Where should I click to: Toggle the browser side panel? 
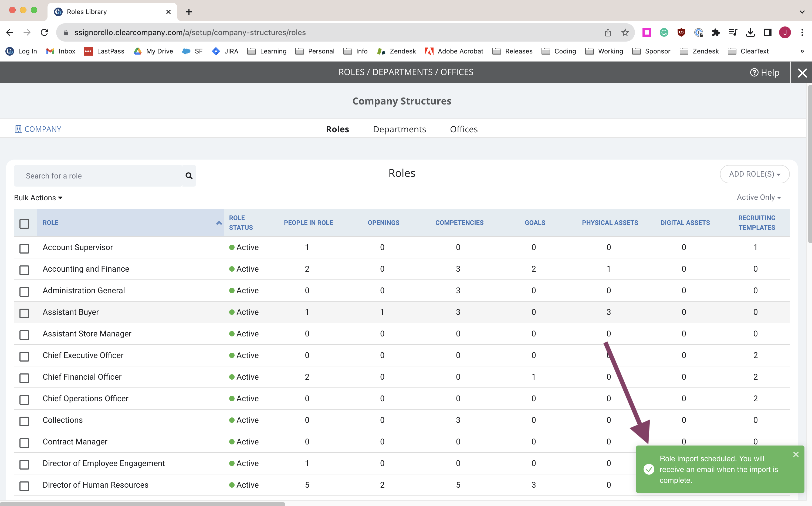(767, 32)
